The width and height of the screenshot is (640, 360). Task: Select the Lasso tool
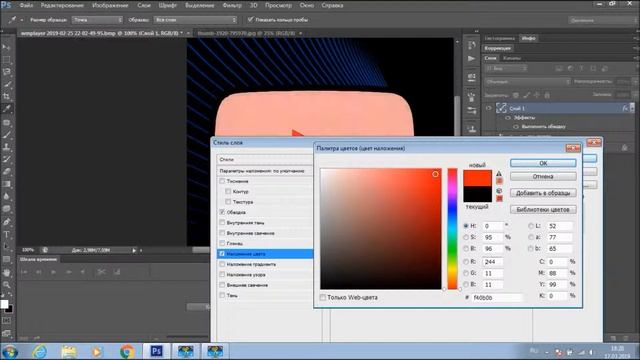[7, 72]
